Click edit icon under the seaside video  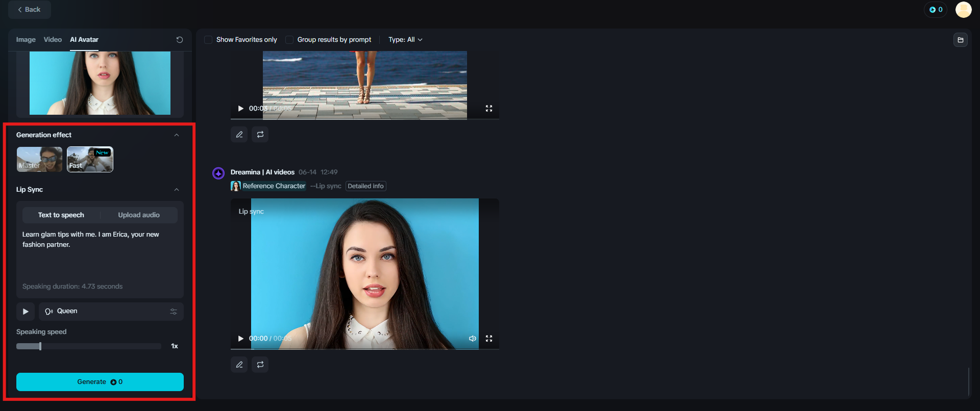(x=239, y=135)
